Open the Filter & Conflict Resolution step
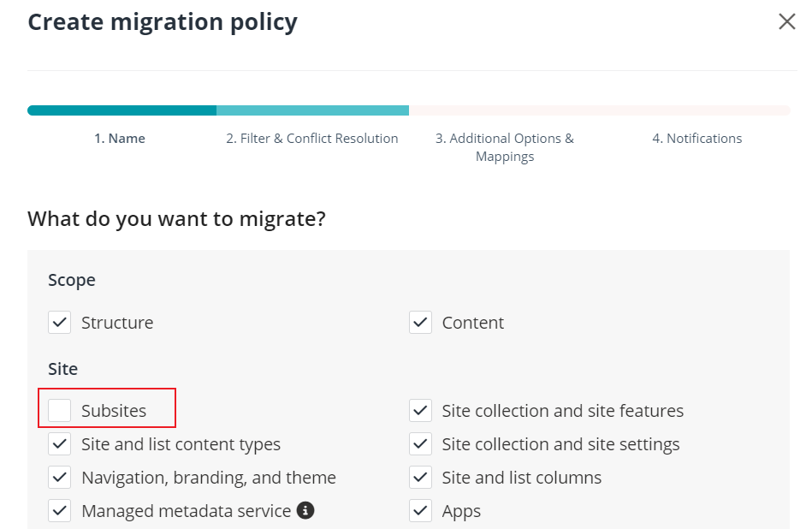Image resolution: width=812 pixels, height=529 pixels. click(312, 138)
